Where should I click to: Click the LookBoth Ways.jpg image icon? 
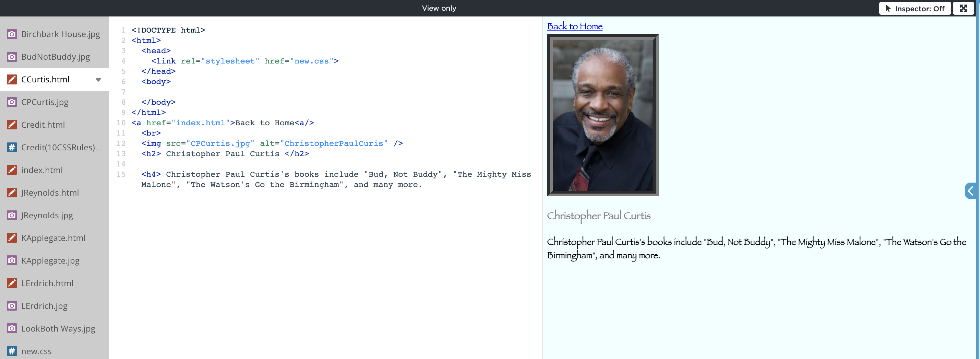coord(12,328)
